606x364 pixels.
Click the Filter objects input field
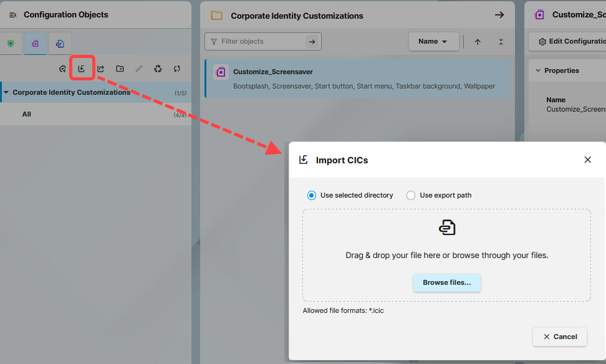pos(261,42)
